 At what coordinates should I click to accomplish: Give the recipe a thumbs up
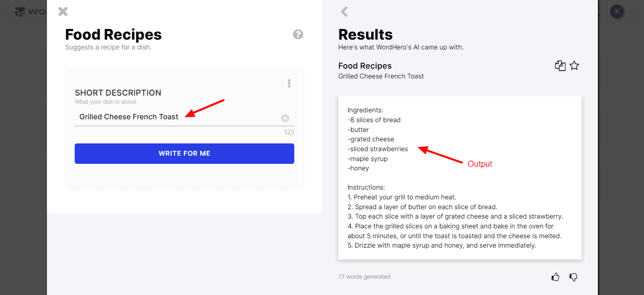tap(555, 277)
